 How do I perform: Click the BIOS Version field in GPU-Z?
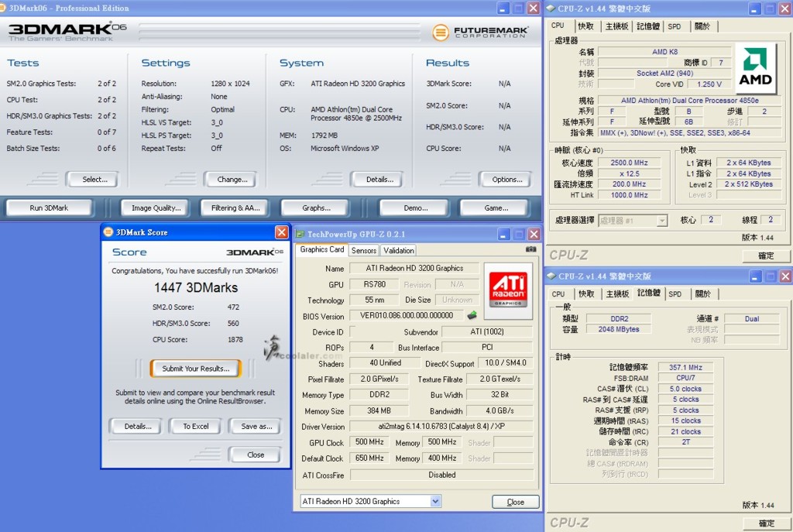point(407,315)
